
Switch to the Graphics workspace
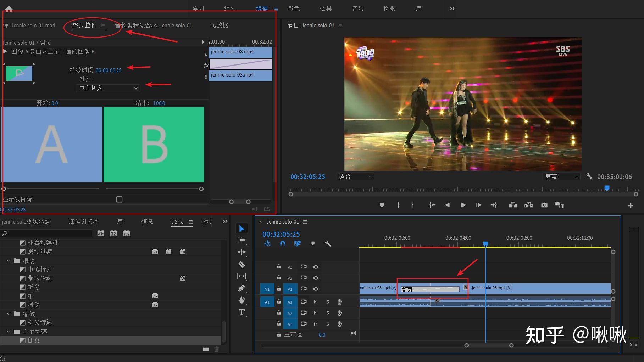point(390,9)
